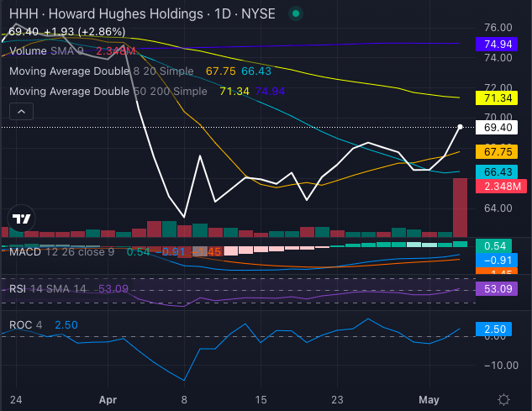
Task: Click the -0.91 MACD line label
Action: coord(497,261)
